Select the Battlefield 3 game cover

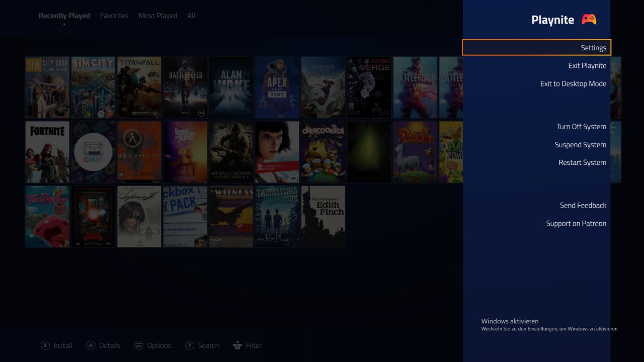(x=185, y=87)
